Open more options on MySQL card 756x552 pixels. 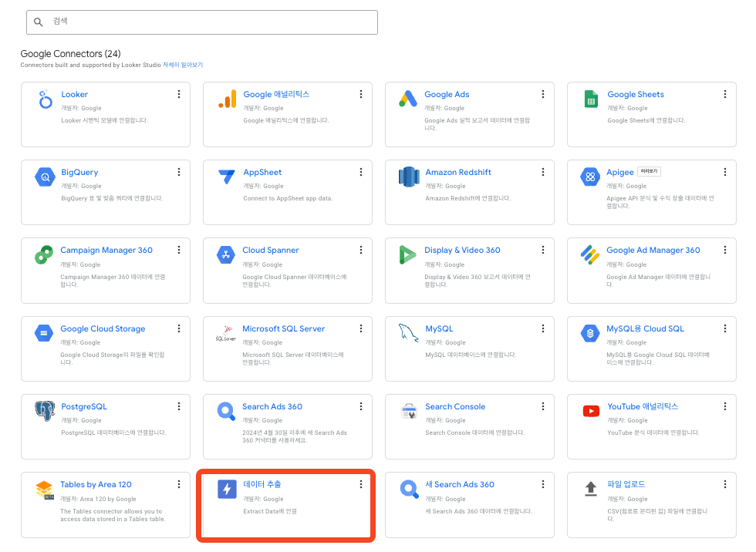coord(543,328)
